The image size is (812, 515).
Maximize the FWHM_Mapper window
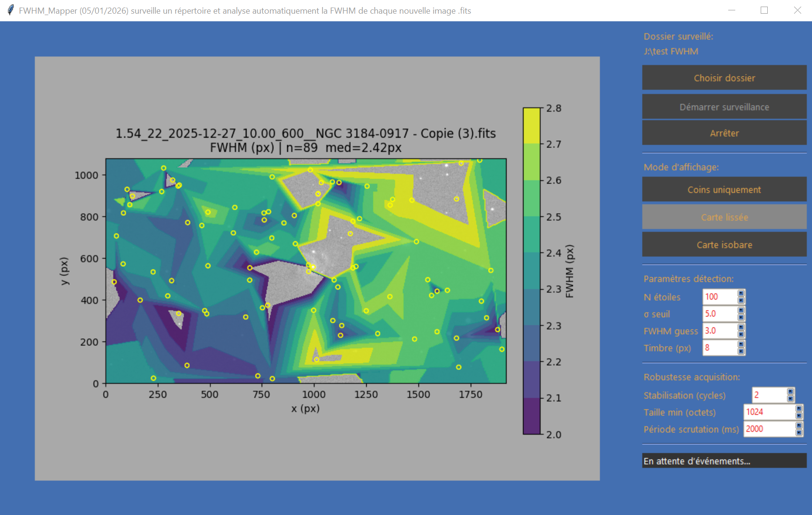(764, 10)
